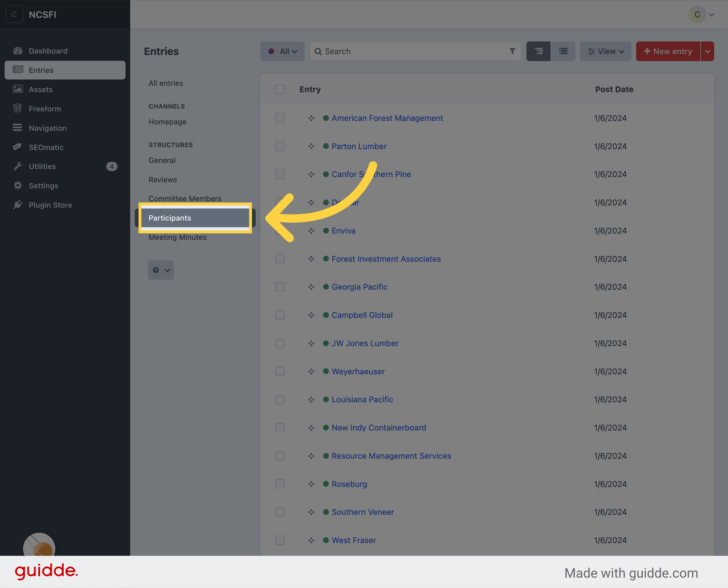Viewport: 728px width, 588px height.
Task: Switch to table list view icon
Action: pyautogui.click(x=563, y=51)
